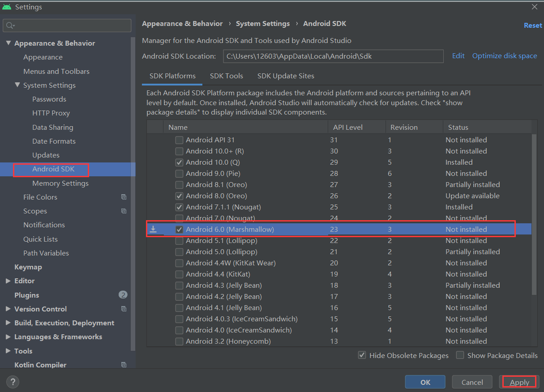Close the Settings dialog window
Image resolution: width=544 pixels, height=392 pixels.
coord(535,7)
